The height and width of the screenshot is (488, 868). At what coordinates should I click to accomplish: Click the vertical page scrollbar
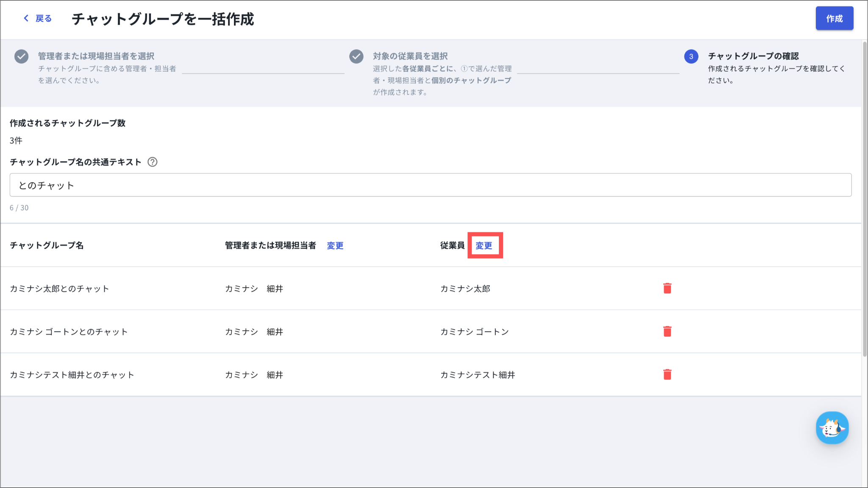click(865, 199)
